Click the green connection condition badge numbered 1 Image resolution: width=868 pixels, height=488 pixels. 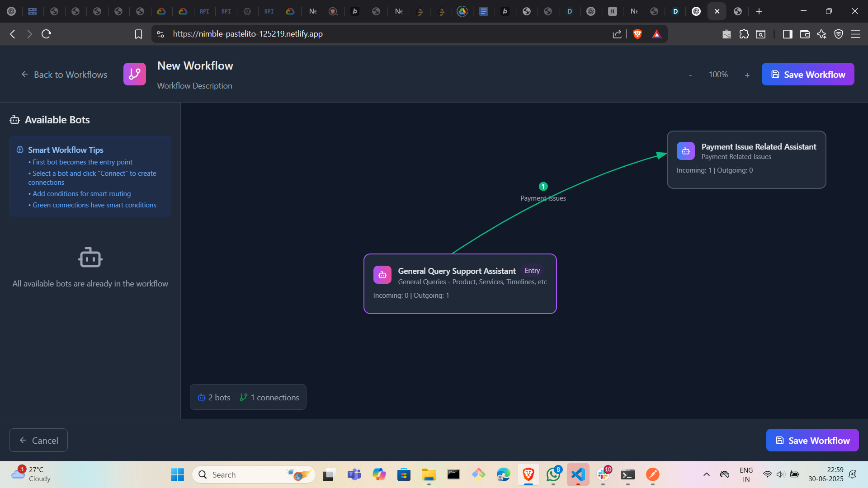click(543, 186)
